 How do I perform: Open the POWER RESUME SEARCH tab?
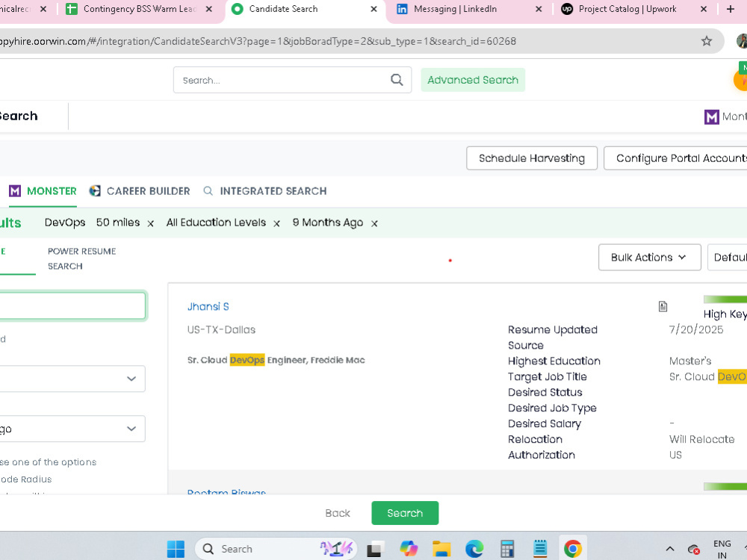(x=82, y=258)
